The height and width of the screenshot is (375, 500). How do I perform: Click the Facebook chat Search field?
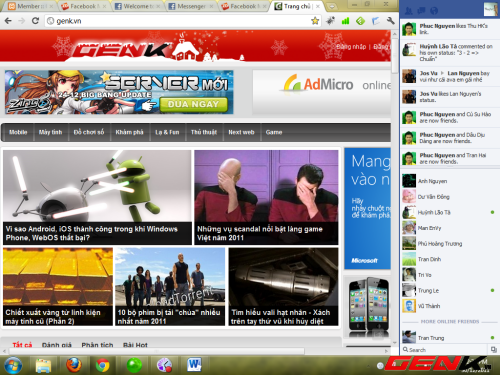[x=444, y=350]
